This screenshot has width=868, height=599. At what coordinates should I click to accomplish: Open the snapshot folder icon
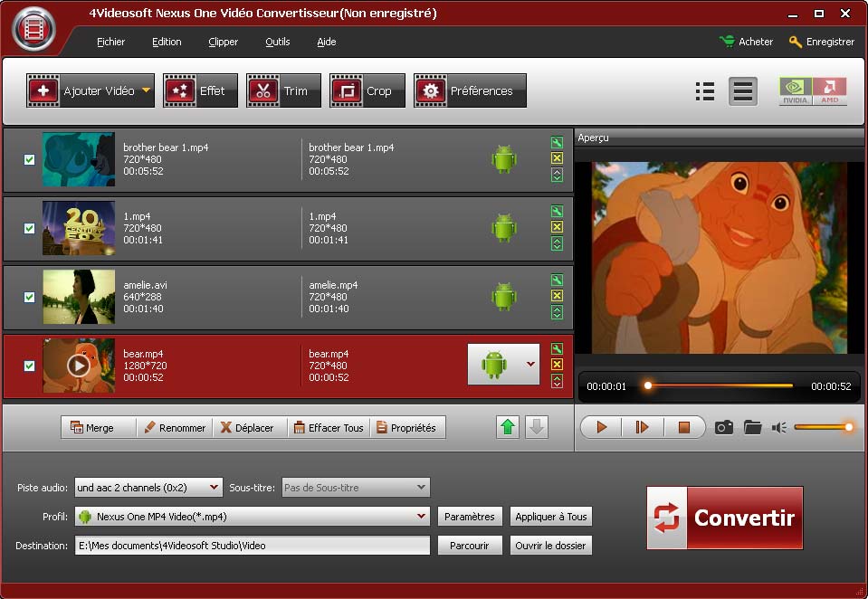pyautogui.click(x=752, y=427)
